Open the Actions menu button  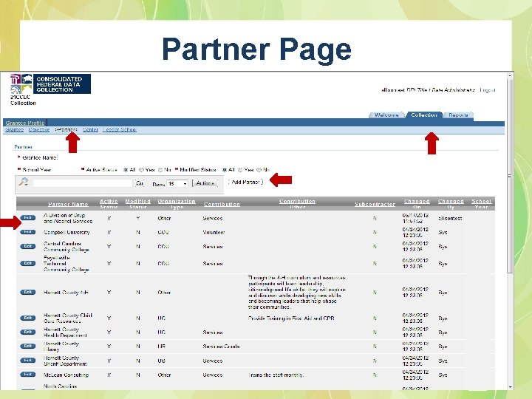205,183
